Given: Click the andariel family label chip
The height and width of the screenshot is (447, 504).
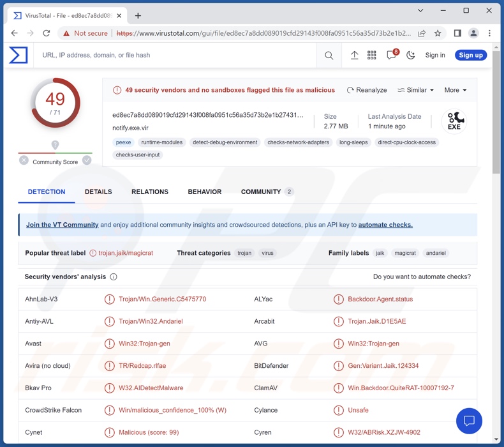Looking at the screenshot, I should [436, 254].
